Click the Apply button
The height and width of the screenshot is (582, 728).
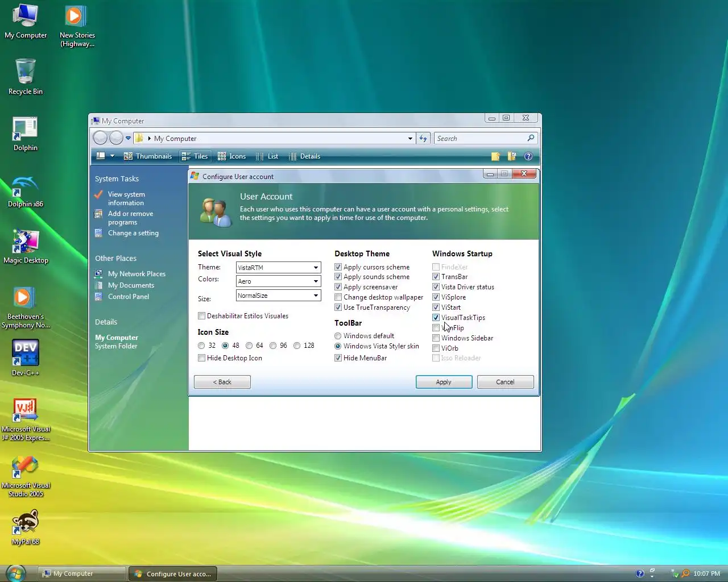pyautogui.click(x=444, y=382)
